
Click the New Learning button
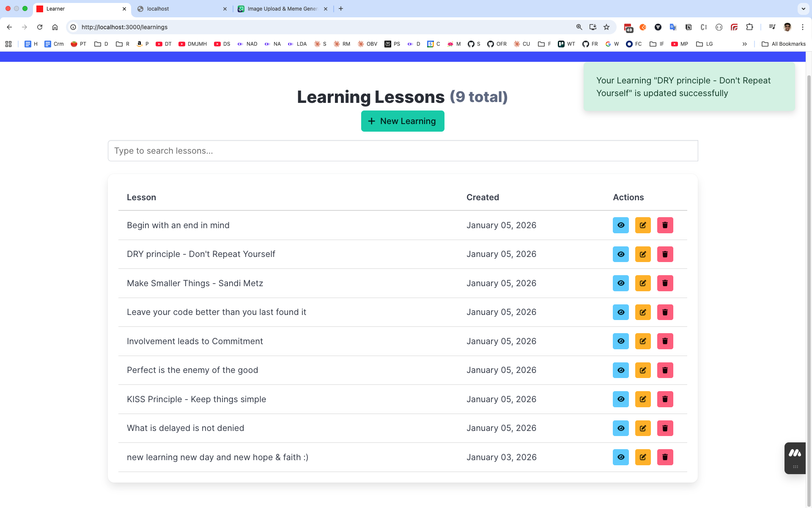tap(402, 121)
